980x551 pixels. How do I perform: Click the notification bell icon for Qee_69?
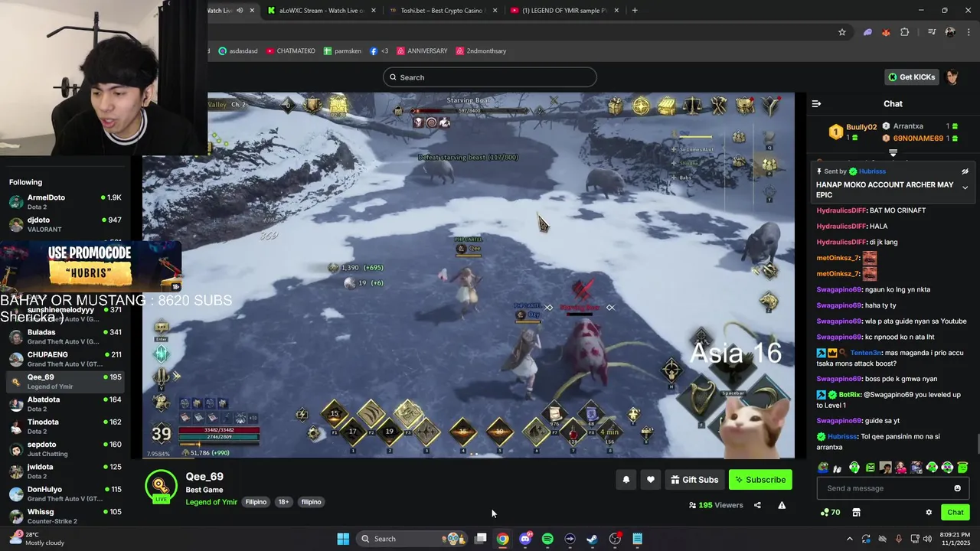(626, 480)
